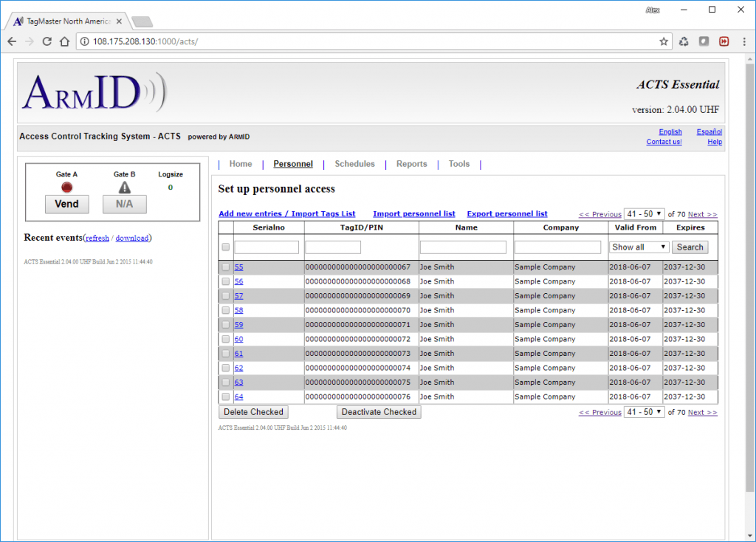Reload the current page
The width and height of the screenshot is (756, 542).
click(47, 41)
